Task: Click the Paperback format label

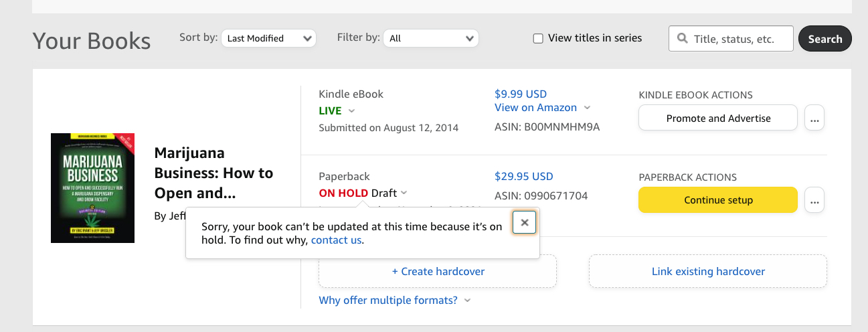Action: click(x=344, y=177)
